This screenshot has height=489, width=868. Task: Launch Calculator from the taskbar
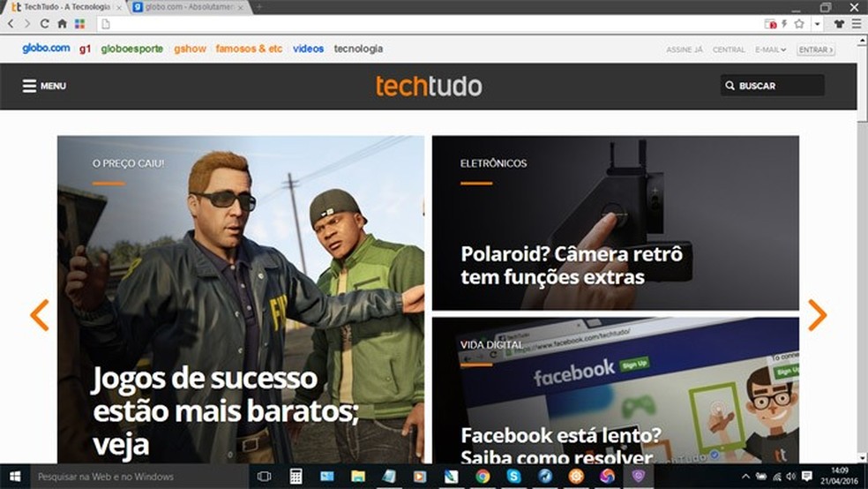coord(296,477)
